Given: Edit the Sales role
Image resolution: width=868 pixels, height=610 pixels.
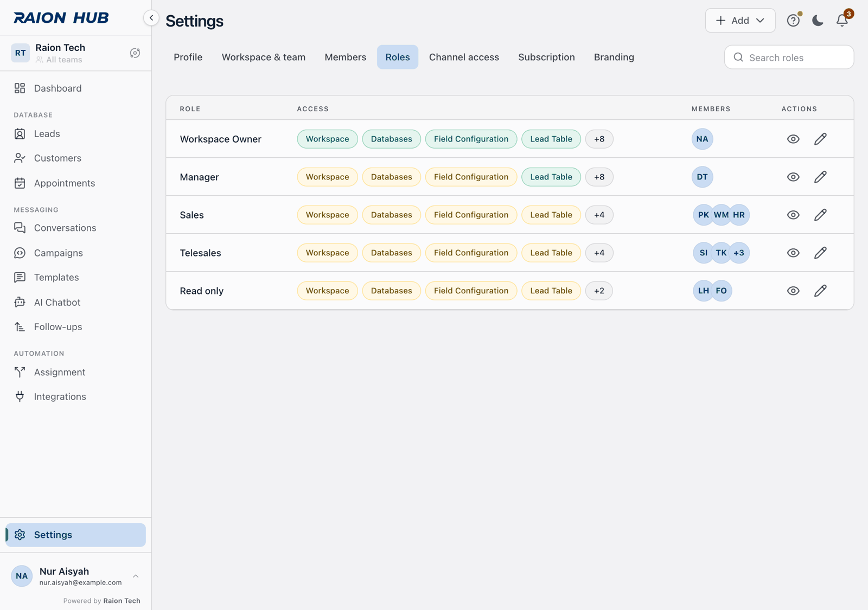Looking at the screenshot, I should point(820,215).
